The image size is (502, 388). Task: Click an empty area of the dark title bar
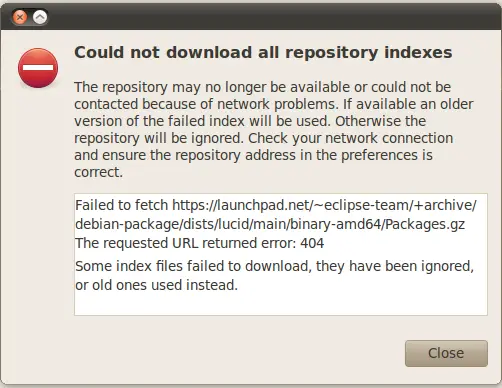click(267, 17)
